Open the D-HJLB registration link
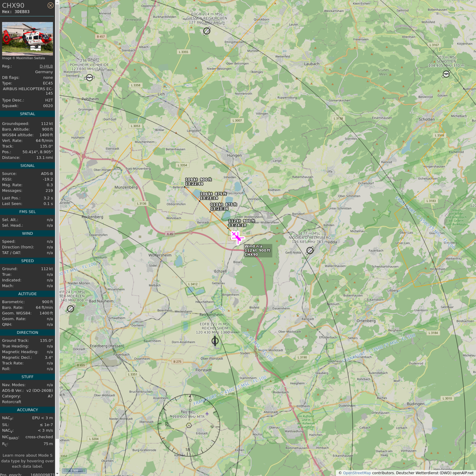This screenshot has width=476, height=476. tap(46, 66)
